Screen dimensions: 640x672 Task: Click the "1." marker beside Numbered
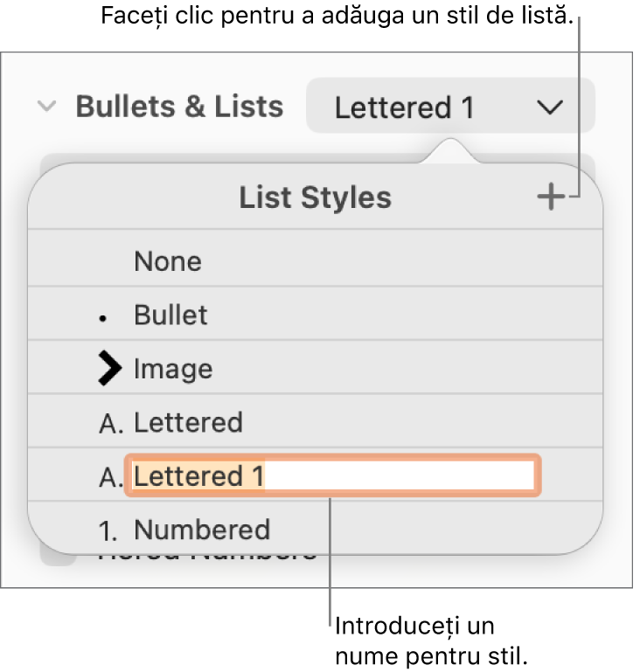click(110, 531)
